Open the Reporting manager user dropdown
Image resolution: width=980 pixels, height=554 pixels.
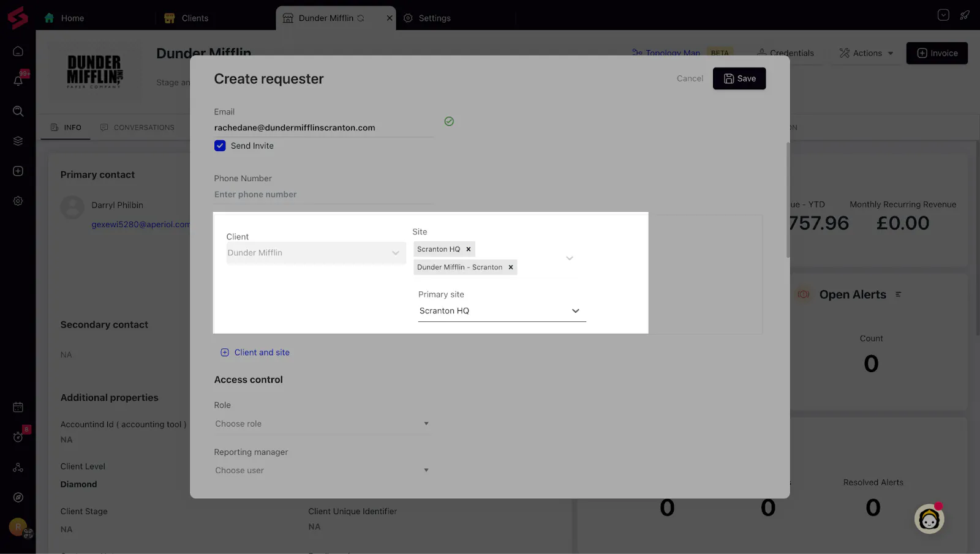pyautogui.click(x=322, y=470)
